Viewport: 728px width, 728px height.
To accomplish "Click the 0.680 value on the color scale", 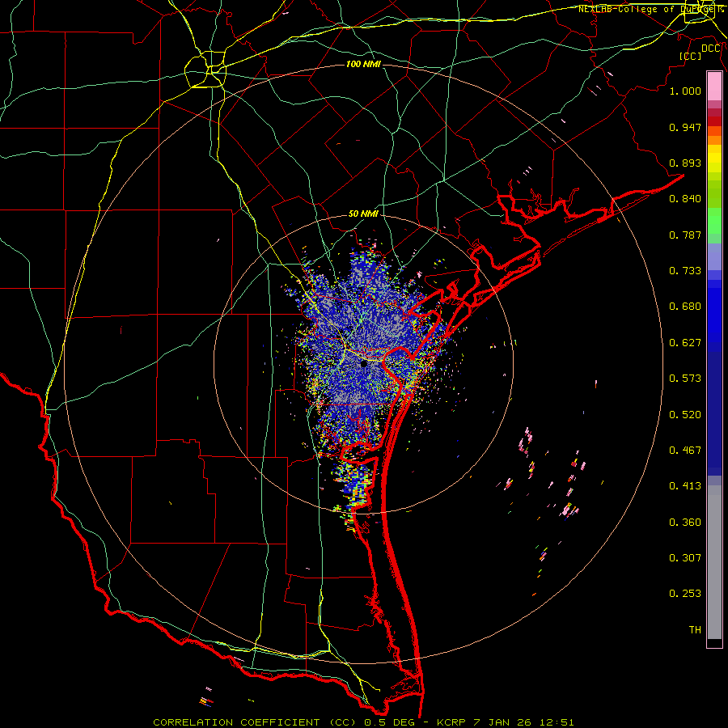I will [x=685, y=307].
